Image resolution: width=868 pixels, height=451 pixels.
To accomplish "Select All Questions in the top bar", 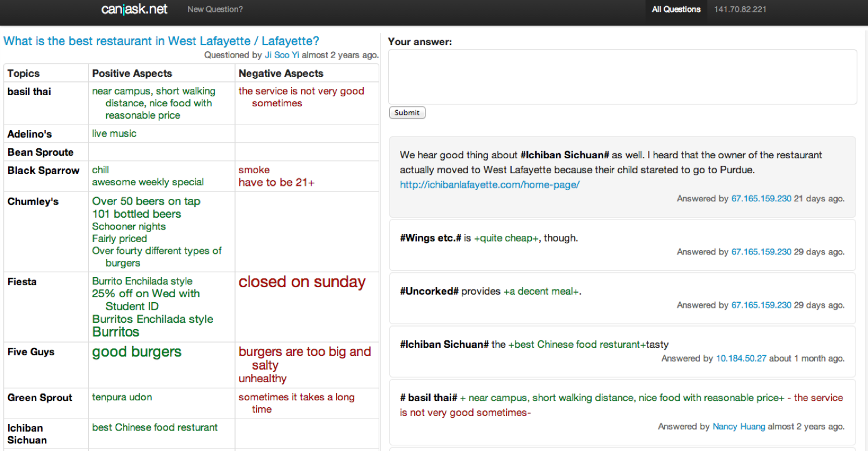I will 676,9.
